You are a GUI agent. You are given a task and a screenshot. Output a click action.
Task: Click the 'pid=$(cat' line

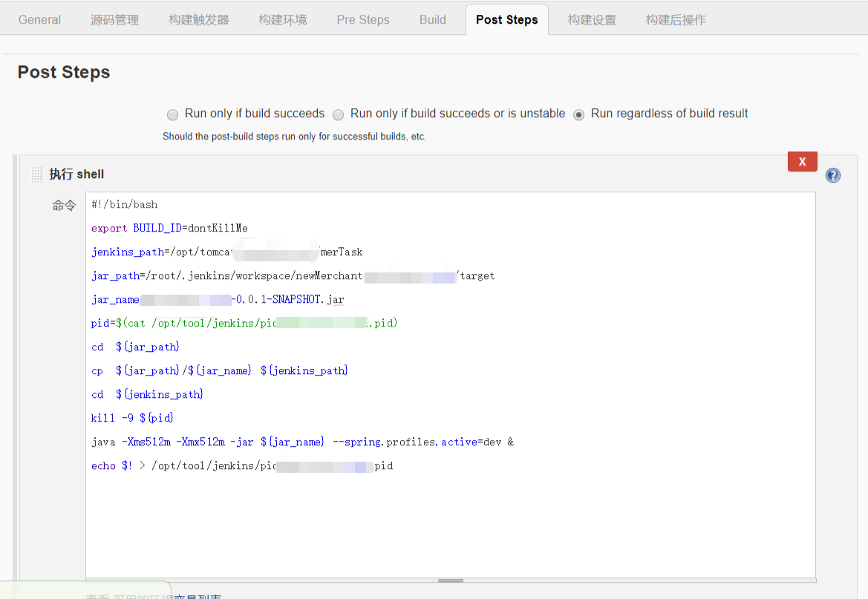(x=244, y=323)
